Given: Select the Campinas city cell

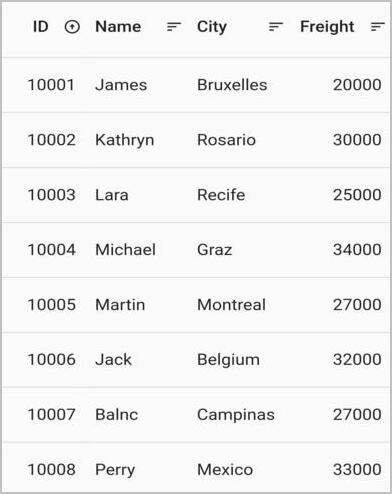Looking at the screenshot, I should (x=236, y=415).
